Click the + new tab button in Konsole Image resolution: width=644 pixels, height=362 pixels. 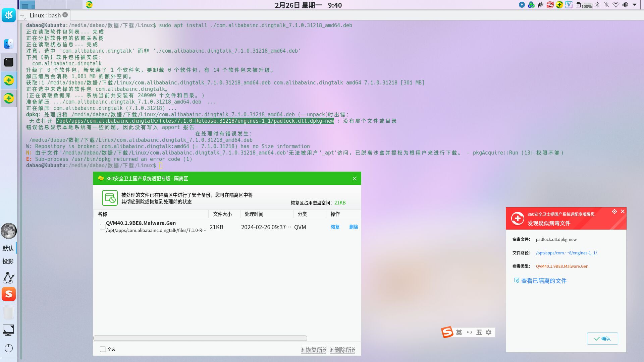[x=22, y=15]
